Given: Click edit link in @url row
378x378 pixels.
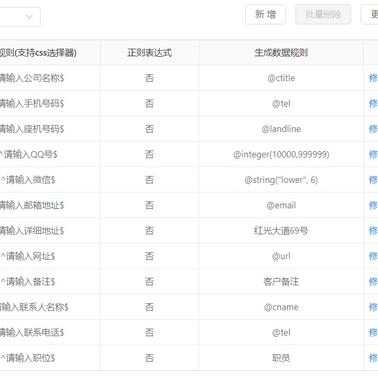Looking at the screenshot, I should click(x=373, y=256).
